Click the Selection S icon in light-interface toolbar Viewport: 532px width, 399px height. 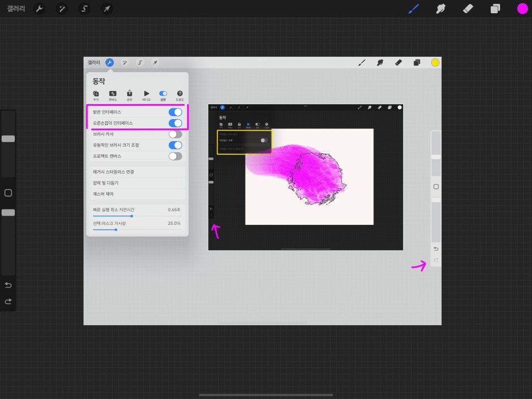pyautogui.click(x=140, y=62)
